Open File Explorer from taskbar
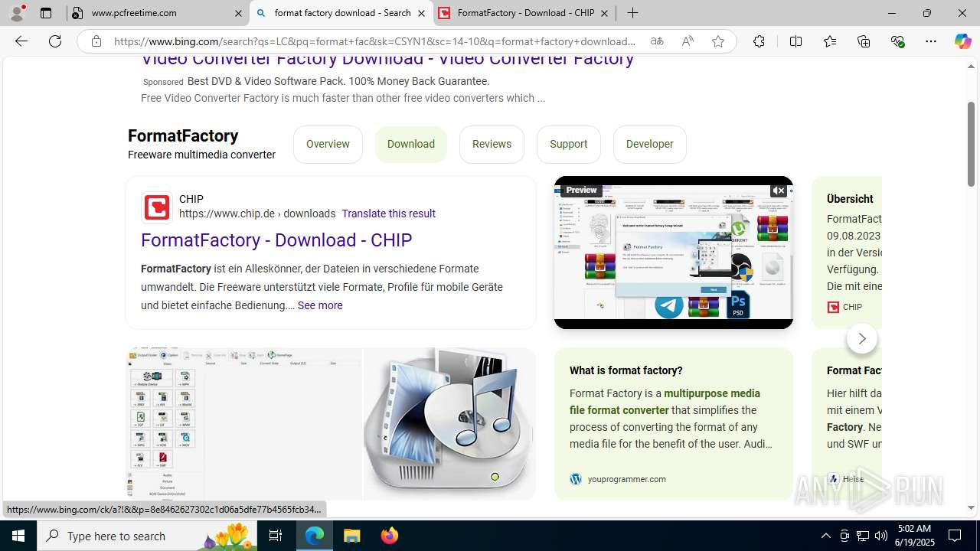 pos(351,536)
